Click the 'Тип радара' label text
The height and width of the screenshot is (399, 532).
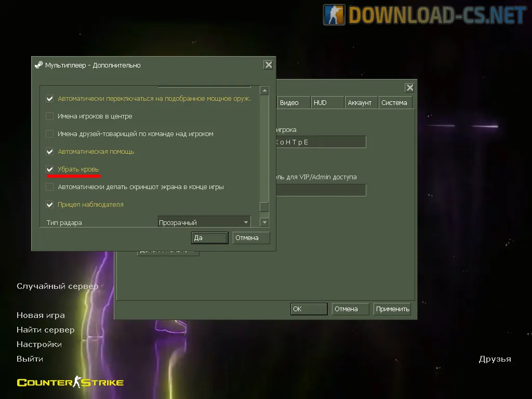point(64,223)
